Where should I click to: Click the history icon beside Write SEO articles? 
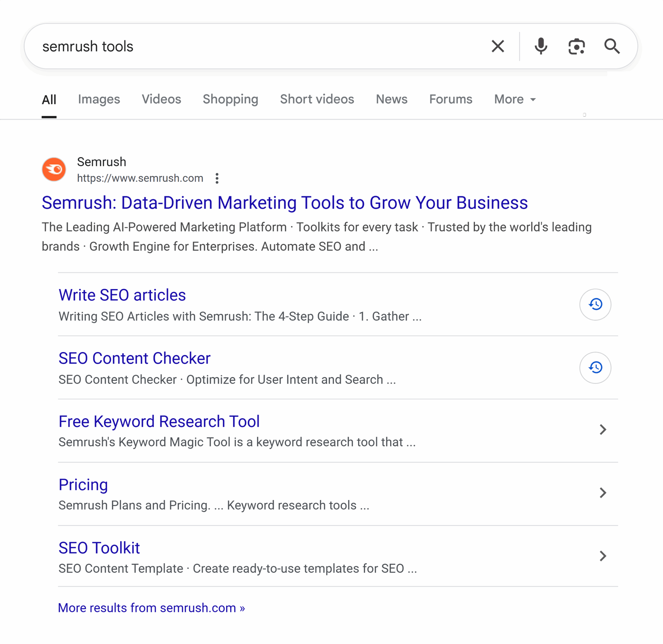595,304
